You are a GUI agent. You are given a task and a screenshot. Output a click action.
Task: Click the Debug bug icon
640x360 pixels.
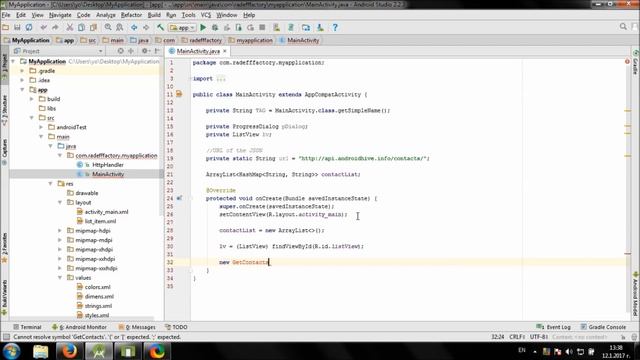(215, 27)
